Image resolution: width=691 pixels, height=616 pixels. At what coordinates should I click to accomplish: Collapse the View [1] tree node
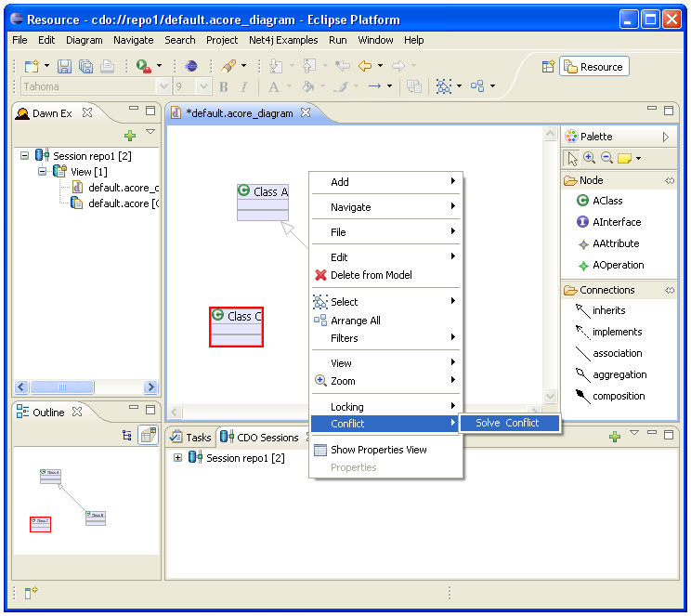pyautogui.click(x=43, y=172)
